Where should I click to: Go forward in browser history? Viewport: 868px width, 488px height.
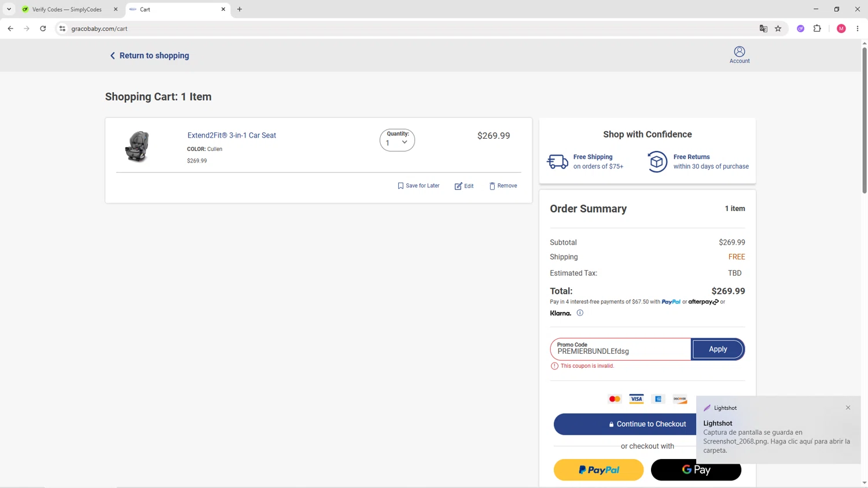tap(27, 28)
